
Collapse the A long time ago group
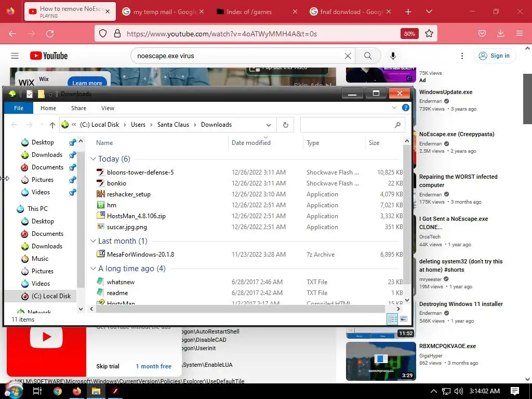coord(93,269)
